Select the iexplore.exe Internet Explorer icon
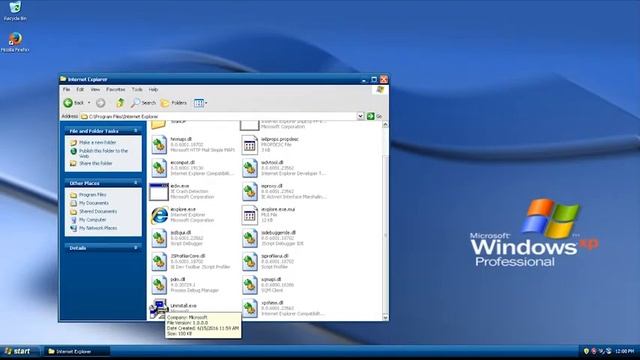 point(159,215)
